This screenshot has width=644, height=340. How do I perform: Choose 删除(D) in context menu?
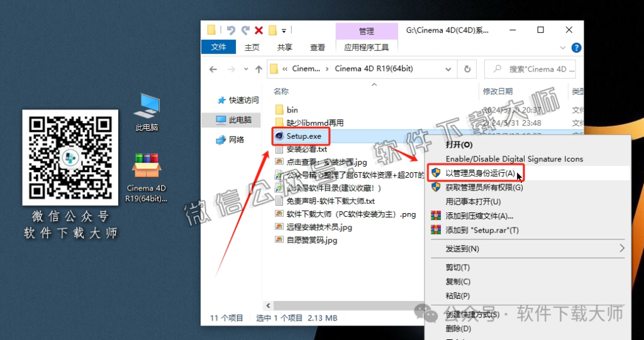point(458,329)
